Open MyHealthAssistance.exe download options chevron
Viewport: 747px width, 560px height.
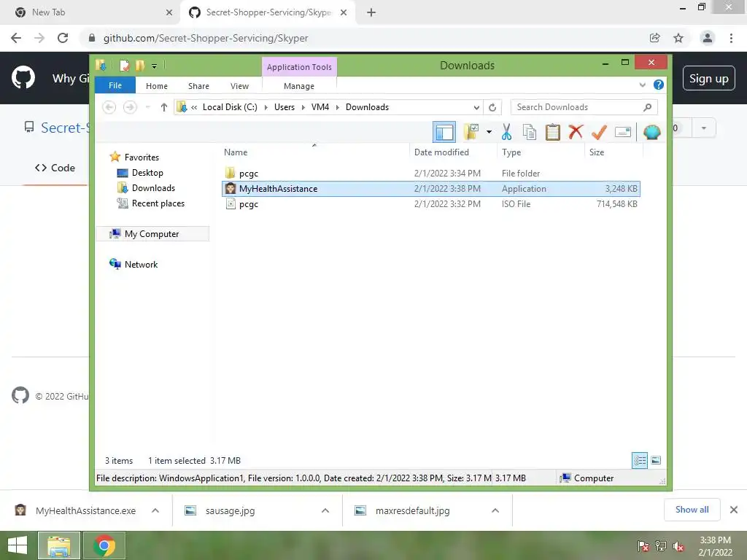pyautogui.click(x=155, y=510)
